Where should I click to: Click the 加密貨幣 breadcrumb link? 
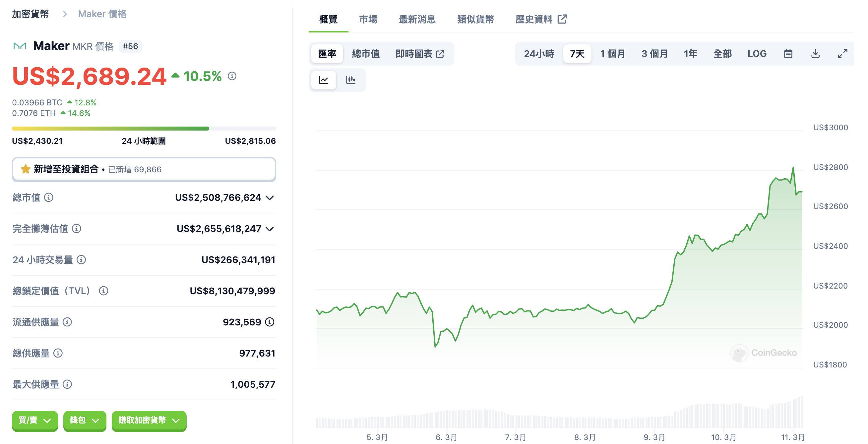click(x=30, y=14)
